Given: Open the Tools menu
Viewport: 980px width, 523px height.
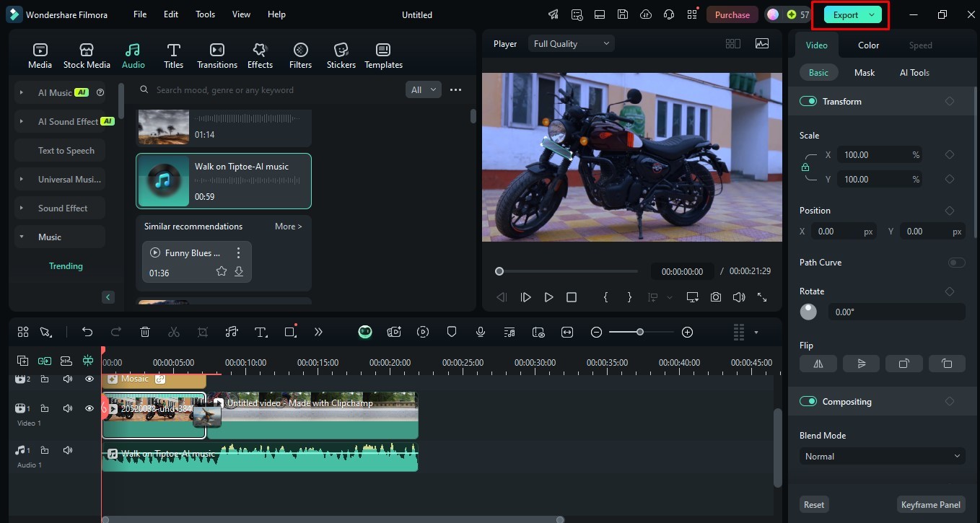Looking at the screenshot, I should (205, 14).
